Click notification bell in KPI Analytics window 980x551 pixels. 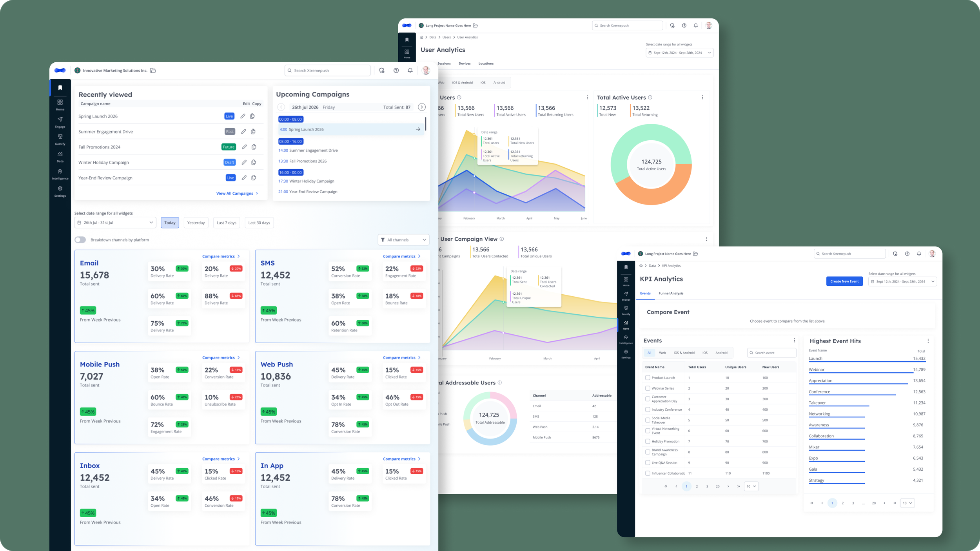click(919, 254)
